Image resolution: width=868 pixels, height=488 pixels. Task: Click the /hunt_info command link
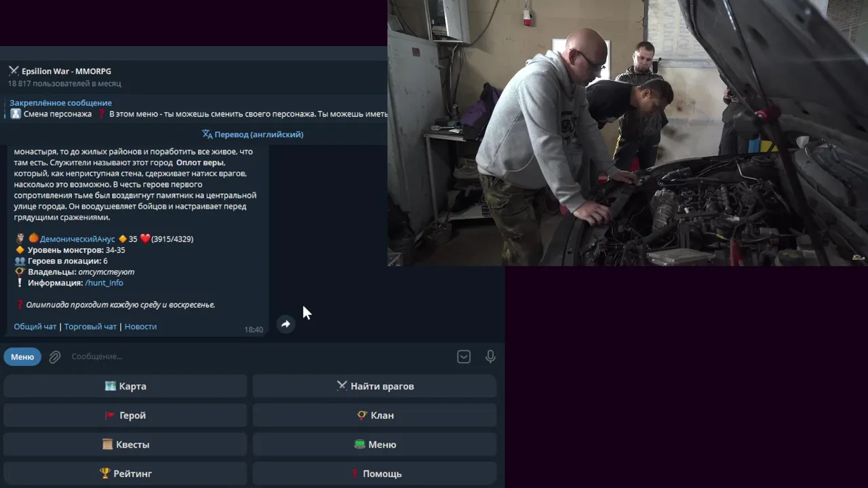click(104, 283)
